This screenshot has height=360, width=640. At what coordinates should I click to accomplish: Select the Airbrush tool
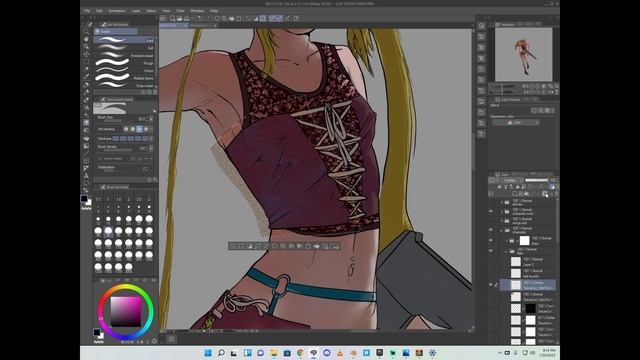tap(86, 107)
